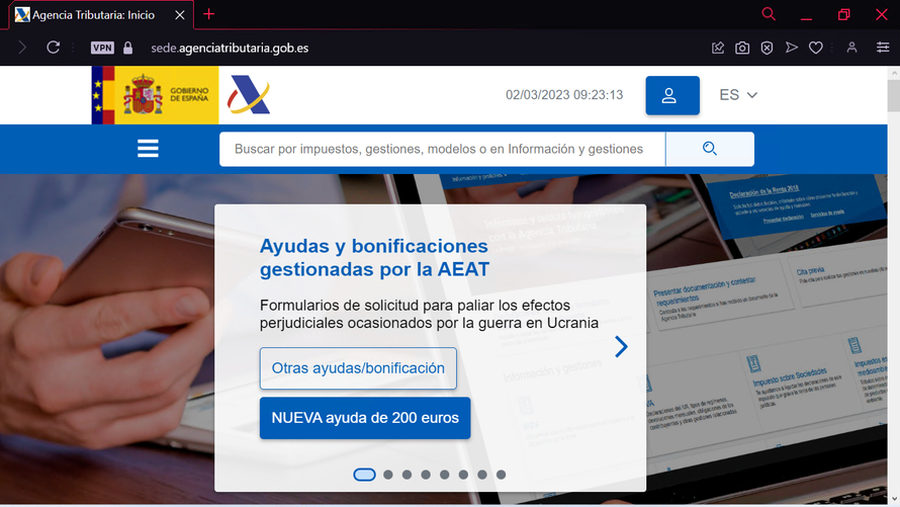Expand the ES language dropdown

click(738, 95)
